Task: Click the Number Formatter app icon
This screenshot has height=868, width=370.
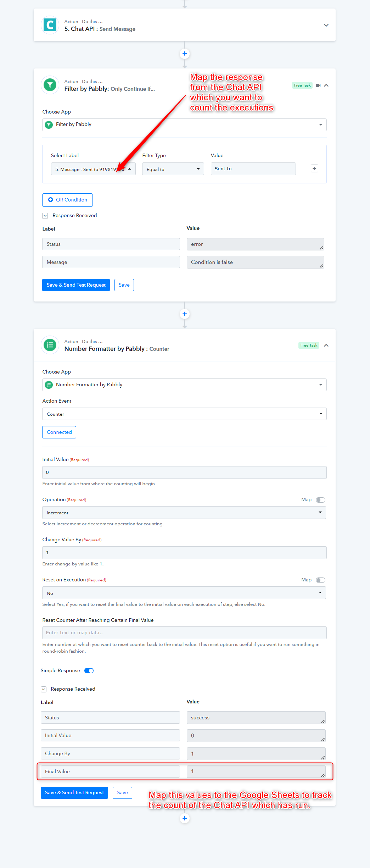Action: [x=50, y=345]
